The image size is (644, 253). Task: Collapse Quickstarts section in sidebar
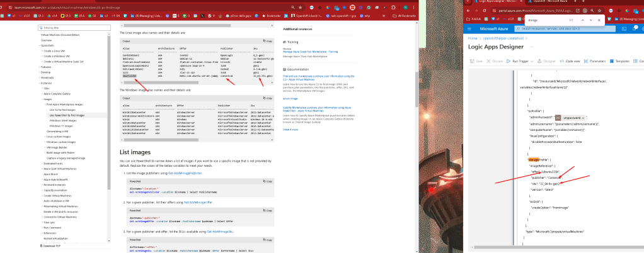coord(48,45)
